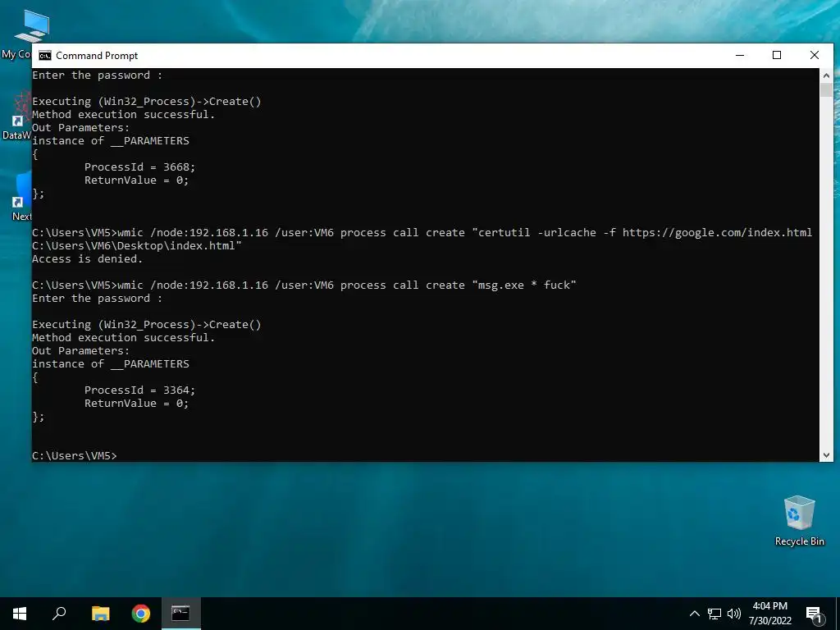Click the msg.exe wmic command line
This screenshot has width=840, height=630.
click(304, 285)
